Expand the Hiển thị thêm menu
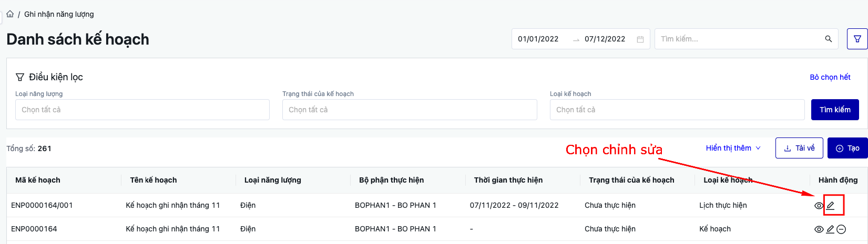 click(x=733, y=148)
